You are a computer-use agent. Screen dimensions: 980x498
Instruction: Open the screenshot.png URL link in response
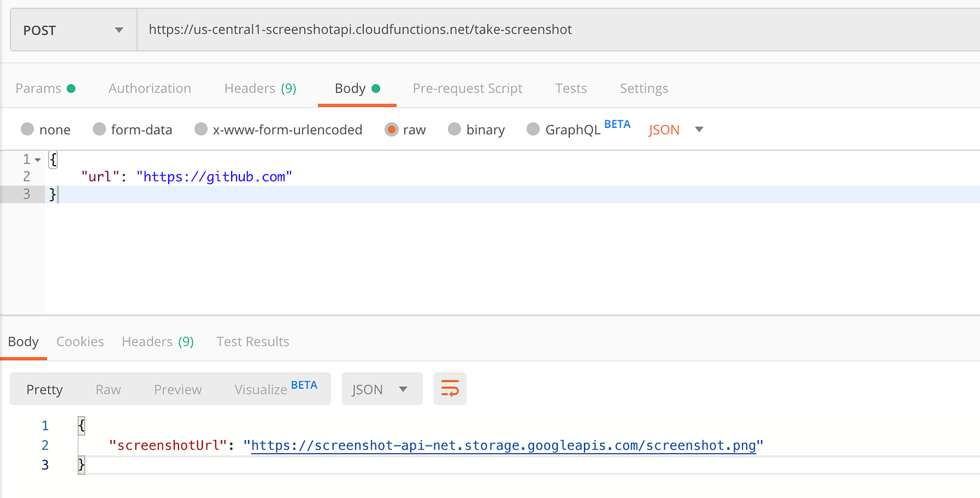click(x=503, y=445)
